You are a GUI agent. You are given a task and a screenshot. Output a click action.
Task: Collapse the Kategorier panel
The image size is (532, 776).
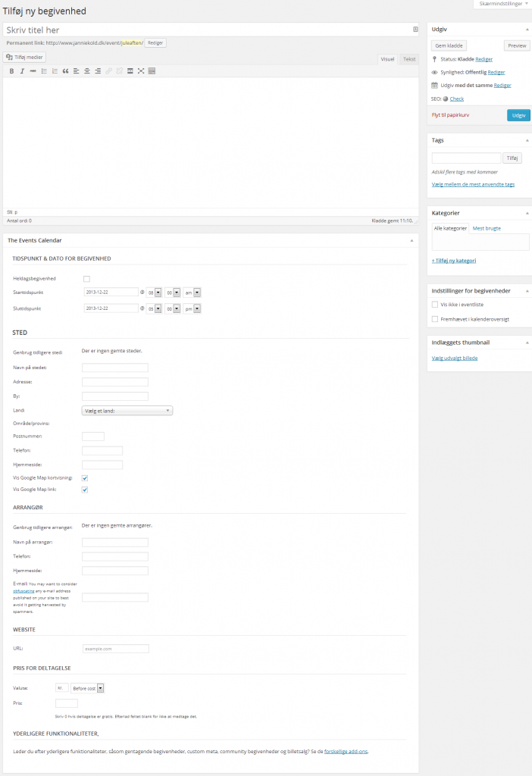[527, 213]
